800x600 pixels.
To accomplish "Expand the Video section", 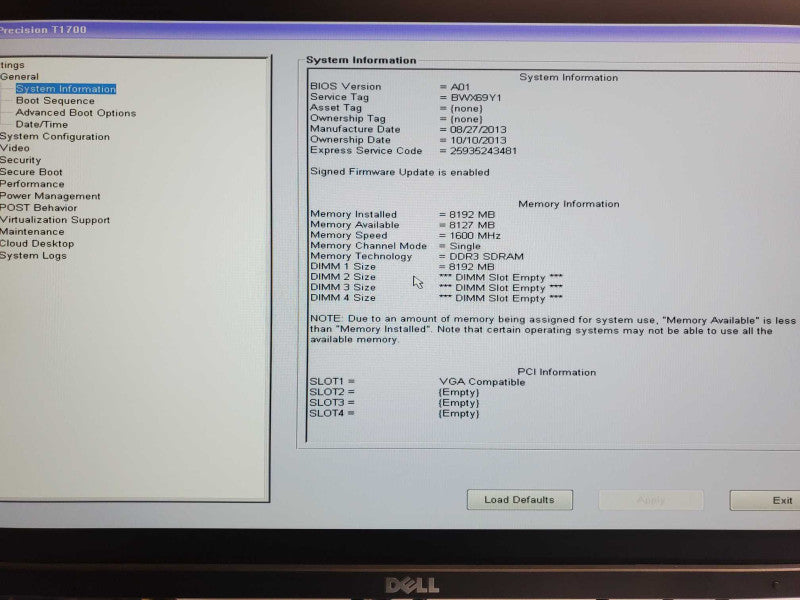I will (x=15, y=148).
